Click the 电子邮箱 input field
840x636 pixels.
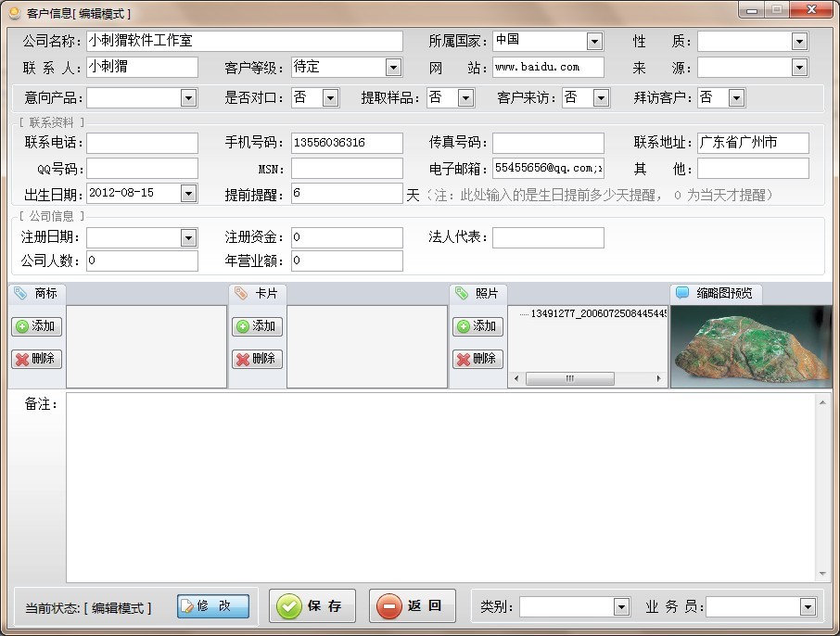[548, 168]
